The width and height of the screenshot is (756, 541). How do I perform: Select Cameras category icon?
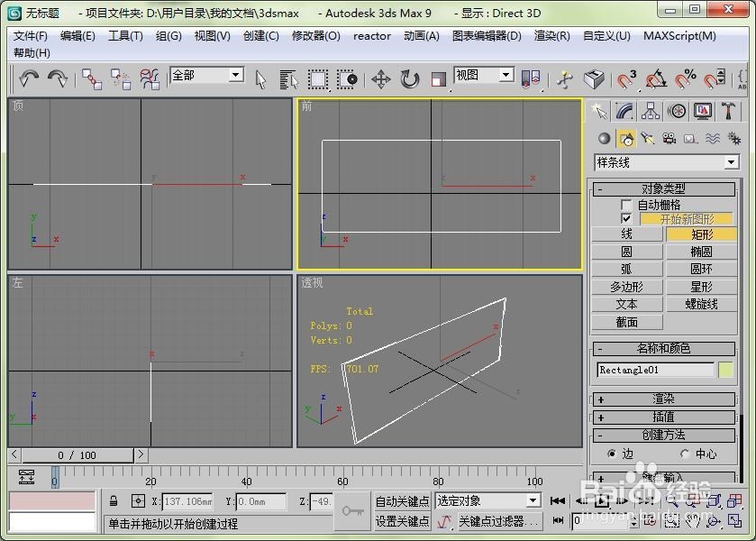[669, 139]
